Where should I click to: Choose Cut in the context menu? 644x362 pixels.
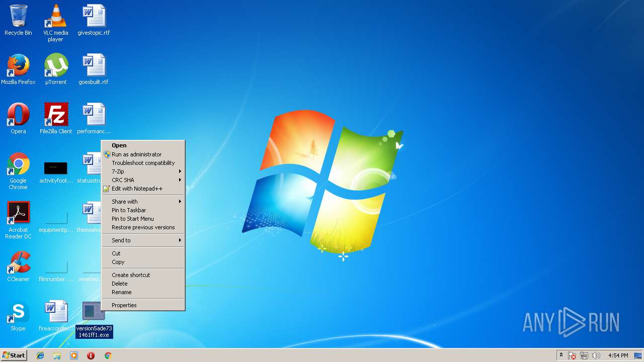143,253
